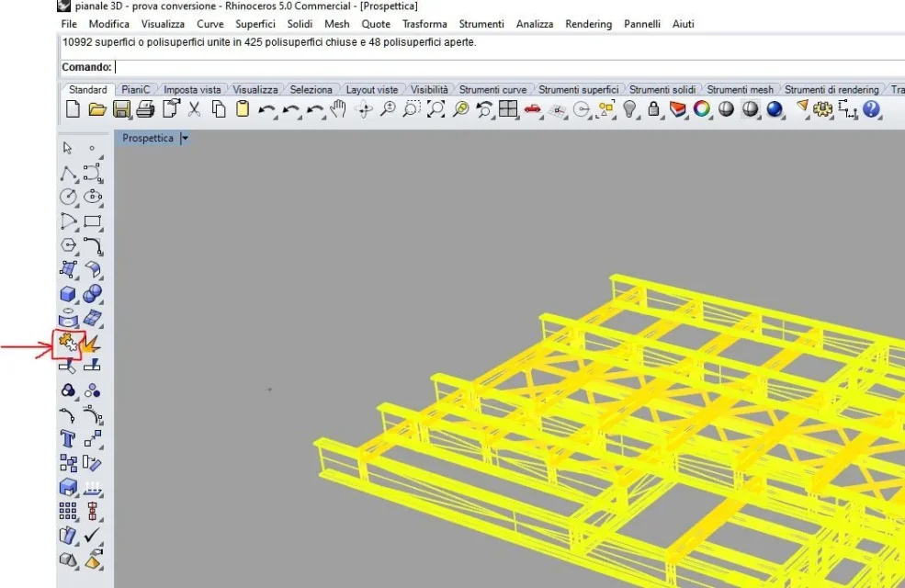This screenshot has height=588, width=905.
Task: Click the Undo icon on the toolbar
Action: coord(267,109)
